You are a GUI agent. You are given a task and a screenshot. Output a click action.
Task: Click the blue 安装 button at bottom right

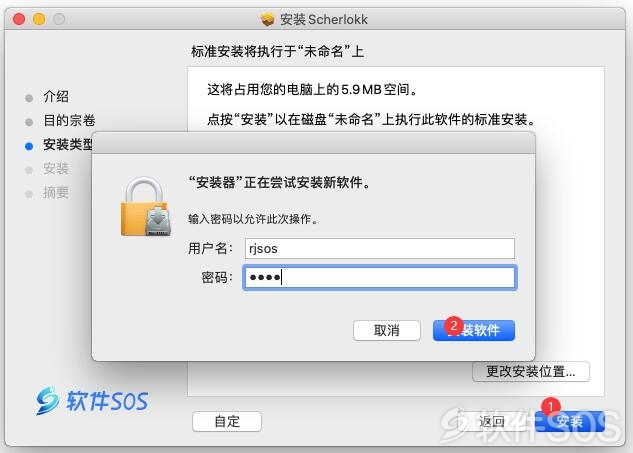570,421
